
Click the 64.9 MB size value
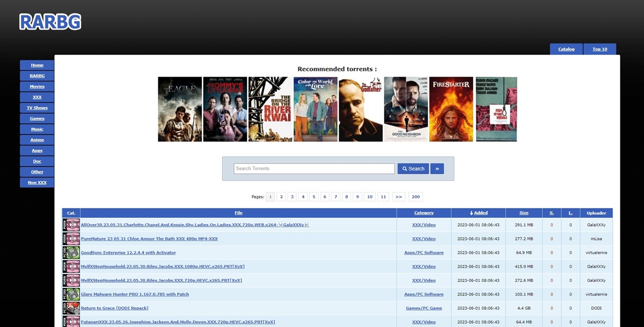click(x=524, y=252)
